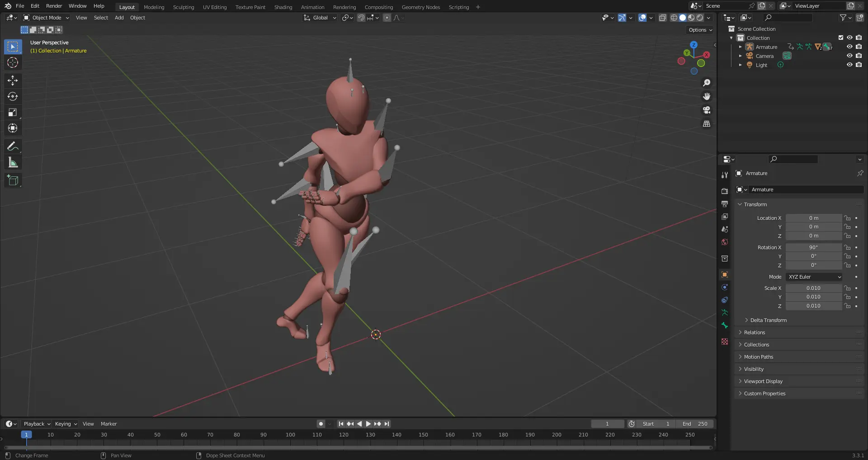
Task: Select the Measure tool
Action: click(13, 163)
